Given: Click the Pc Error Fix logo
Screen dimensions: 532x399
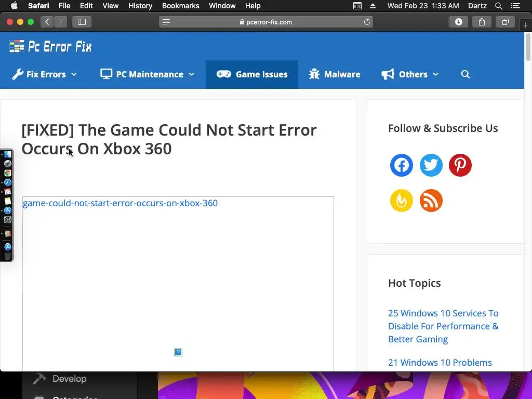Looking at the screenshot, I should [50, 46].
